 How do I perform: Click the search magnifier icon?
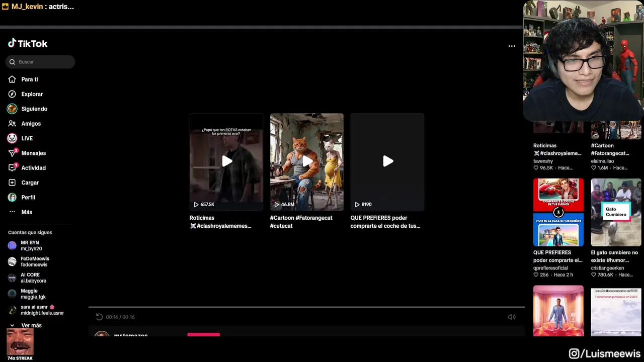coord(12,62)
